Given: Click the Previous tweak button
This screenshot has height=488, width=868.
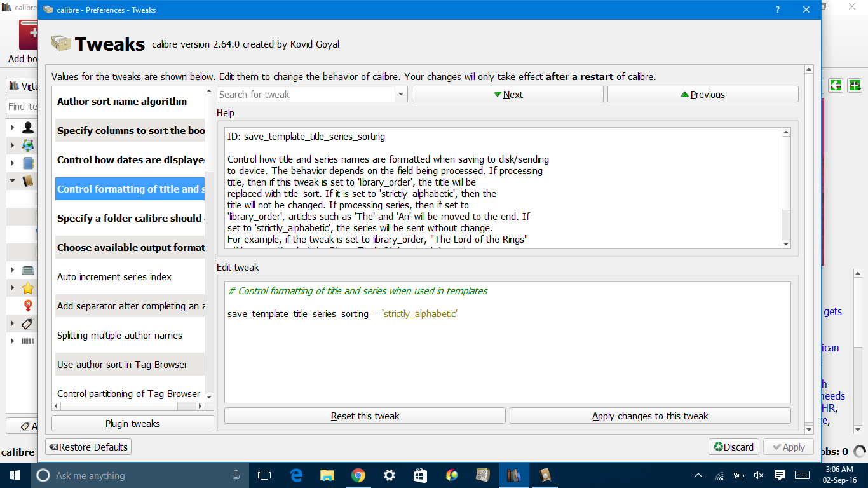Looking at the screenshot, I should 703,95.
